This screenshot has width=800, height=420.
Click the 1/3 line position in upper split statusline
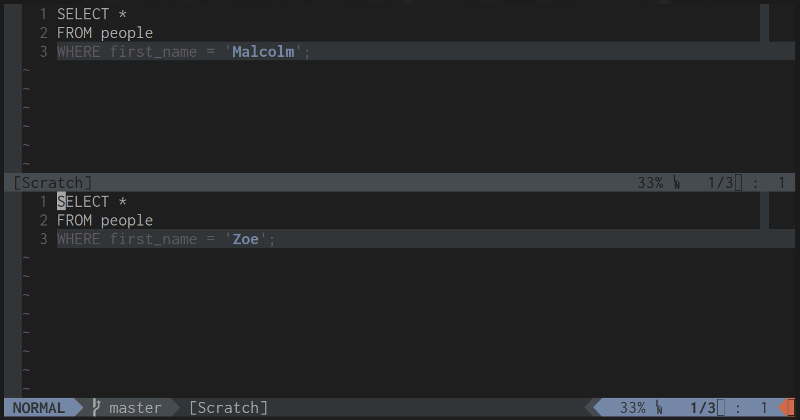click(x=721, y=183)
